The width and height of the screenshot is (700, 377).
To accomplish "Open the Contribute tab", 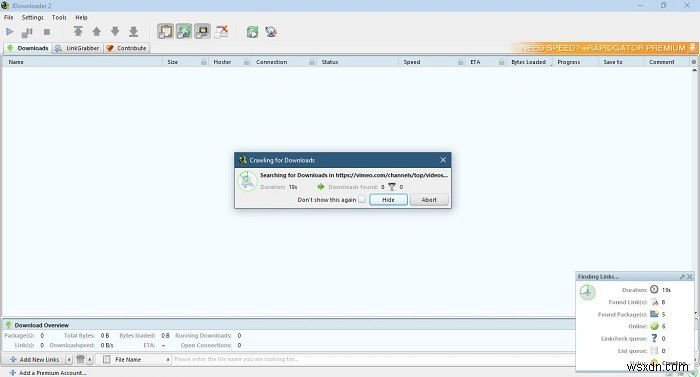I will 126,48.
